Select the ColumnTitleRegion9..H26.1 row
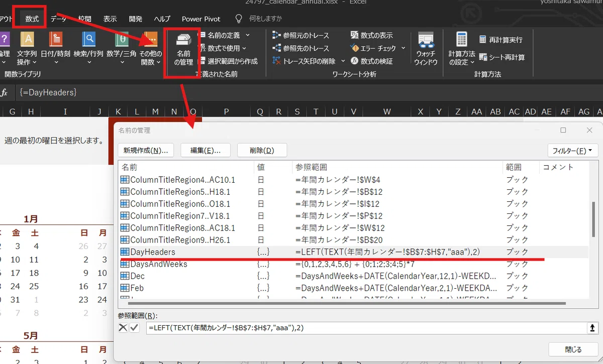 pyautogui.click(x=353, y=239)
